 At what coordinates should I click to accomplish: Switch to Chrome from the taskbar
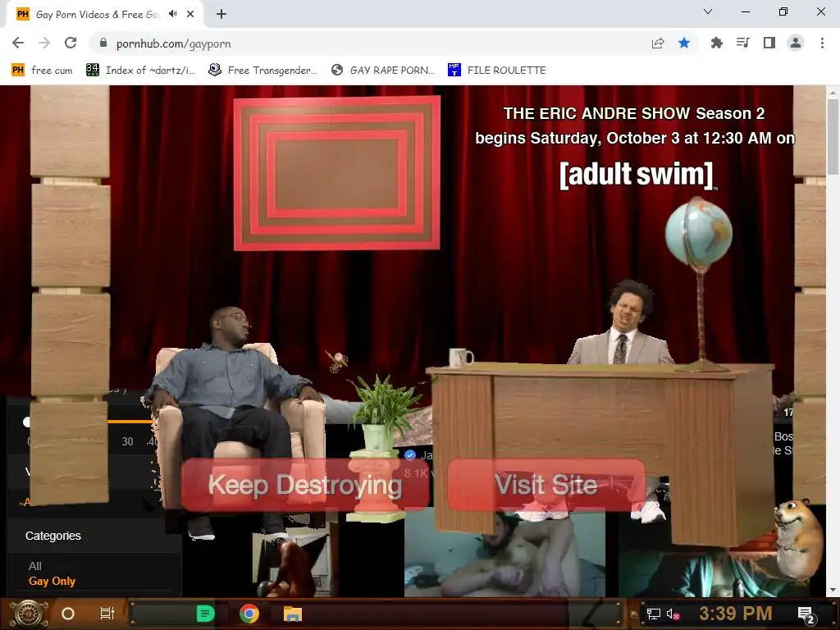(249, 614)
